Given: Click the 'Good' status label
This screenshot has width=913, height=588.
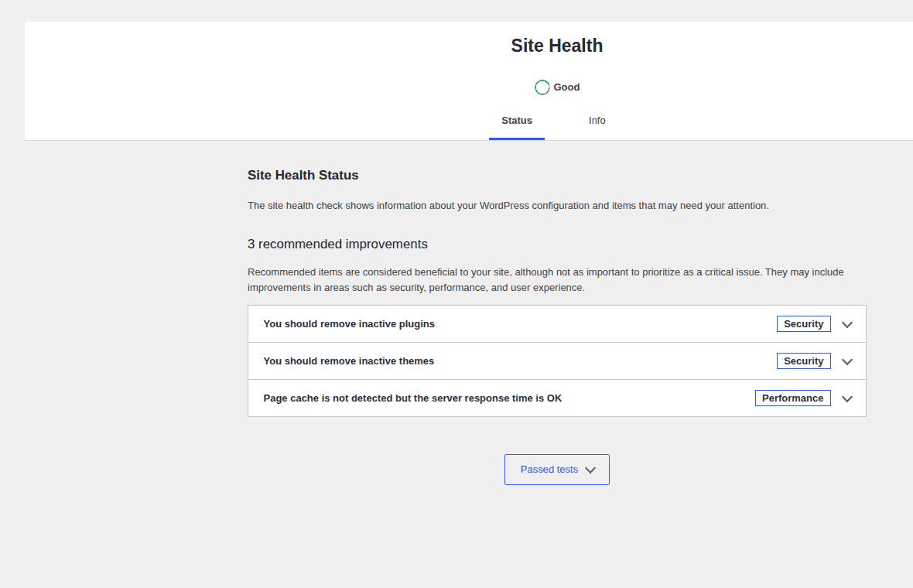Looking at the screenshot, I should (x=566, y=87).
